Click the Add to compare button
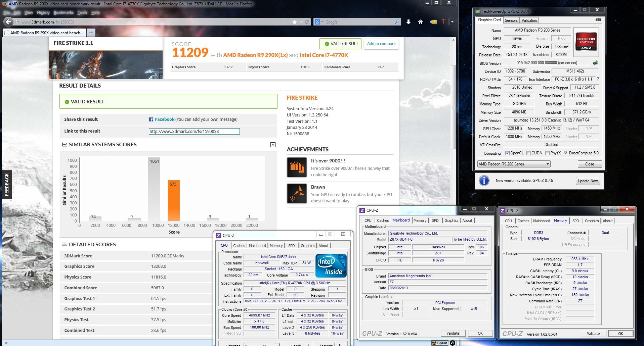 (x=381, y=44)
